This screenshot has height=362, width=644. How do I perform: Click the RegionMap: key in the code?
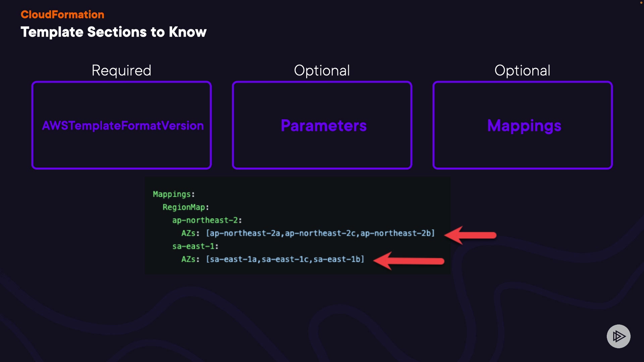pyautogui.click(x=185, y=207)
